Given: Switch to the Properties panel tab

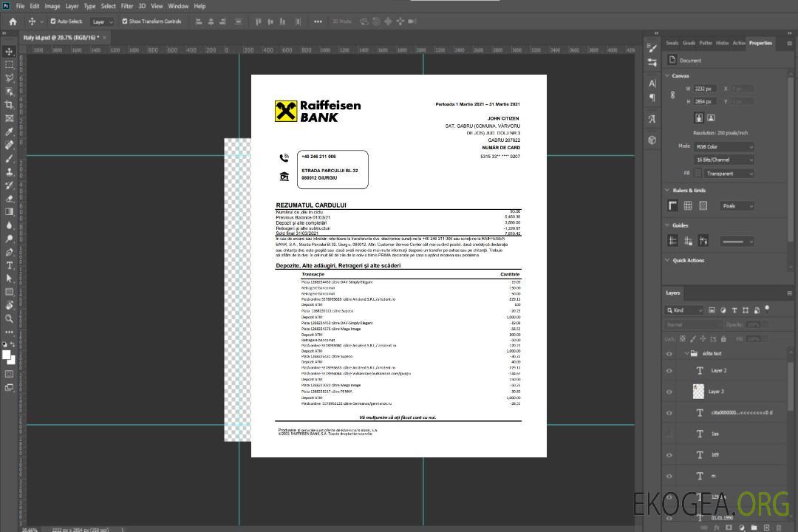Looking at the screenshot, I should pos(760,44).
